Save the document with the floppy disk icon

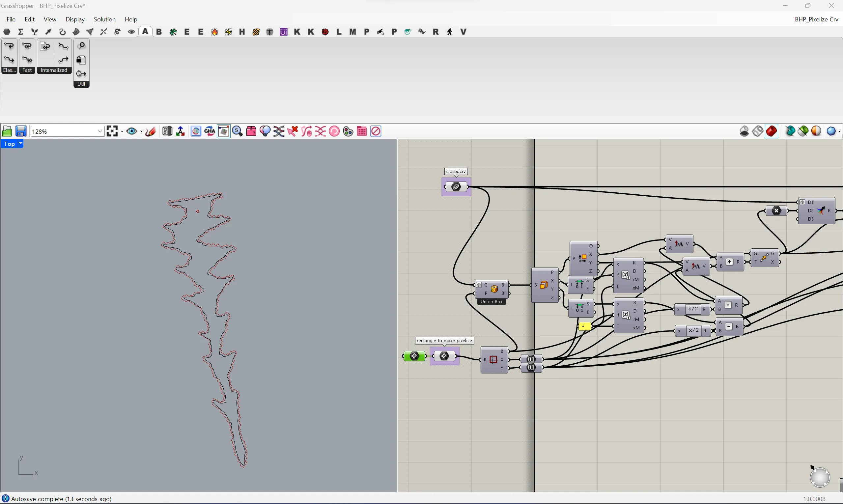[21, 131]
